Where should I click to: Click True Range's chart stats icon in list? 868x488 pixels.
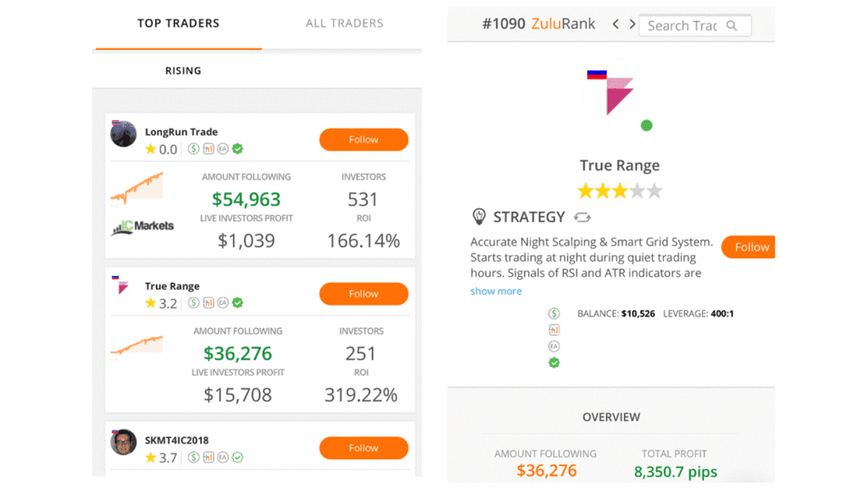pyautogui.click(x=209, y=303)
